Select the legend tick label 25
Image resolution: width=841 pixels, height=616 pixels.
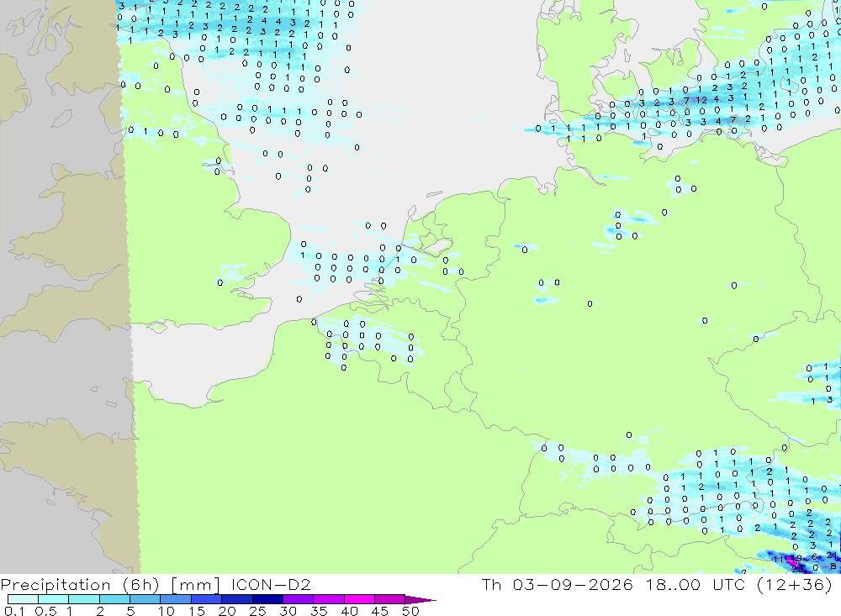point(257,611)
